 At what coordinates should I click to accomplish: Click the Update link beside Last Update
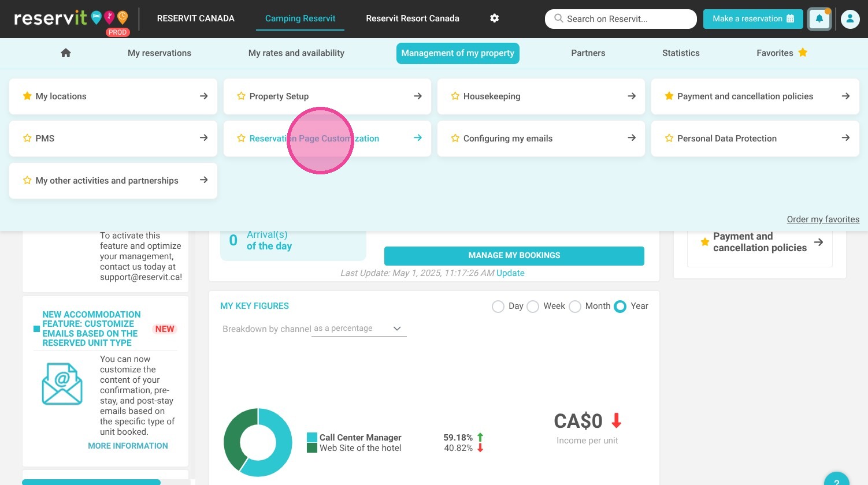pyautogui.click(x=510, y=273)
